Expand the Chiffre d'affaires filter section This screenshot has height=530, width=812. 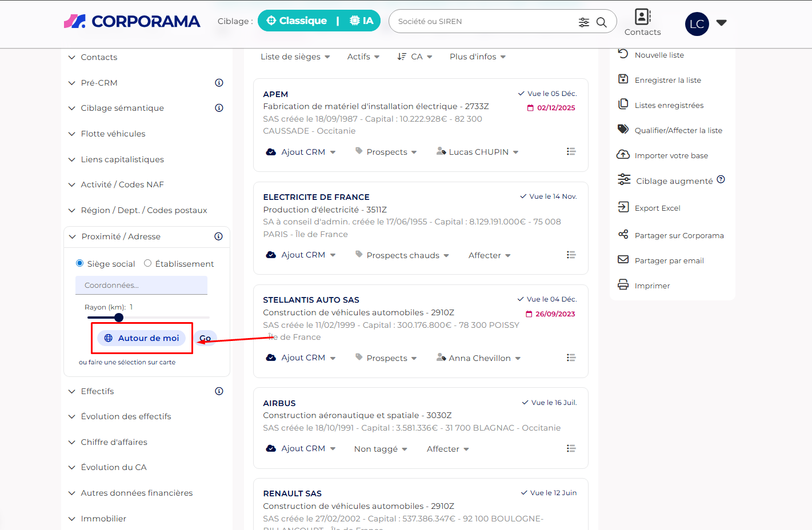coord(114,442)
